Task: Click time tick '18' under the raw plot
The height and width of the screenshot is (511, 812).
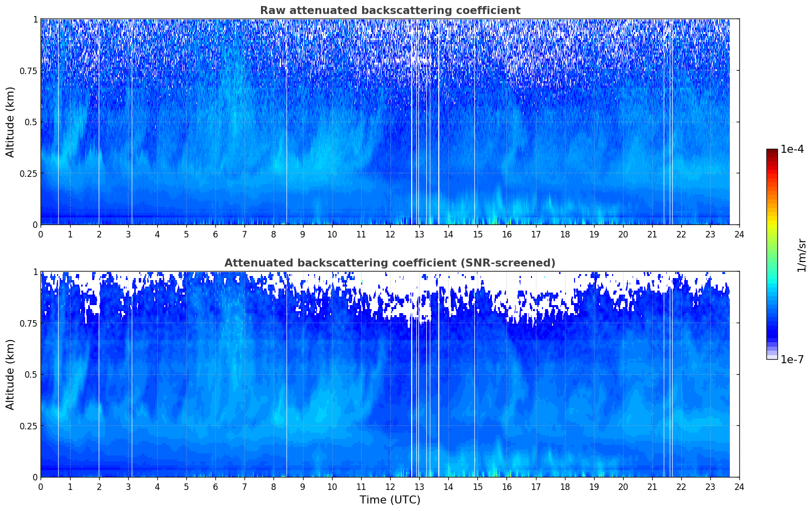Action: pos(565,234)
